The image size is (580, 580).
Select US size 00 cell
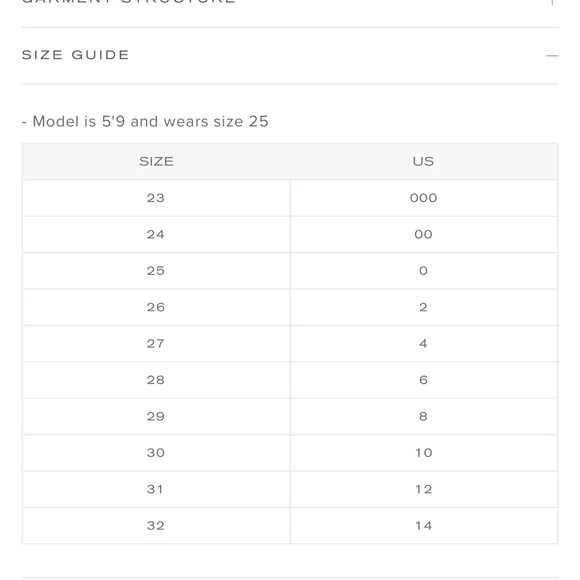(424, 234)
